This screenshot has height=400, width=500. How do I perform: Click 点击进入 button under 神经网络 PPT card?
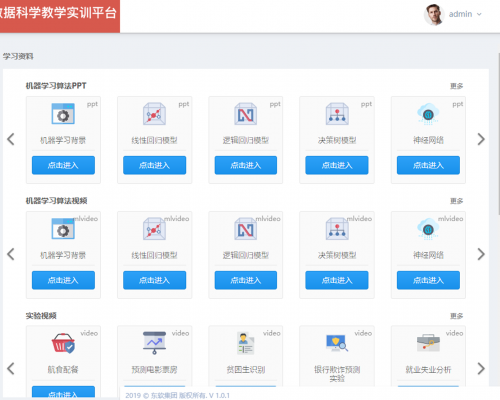(x=428, y=165)
